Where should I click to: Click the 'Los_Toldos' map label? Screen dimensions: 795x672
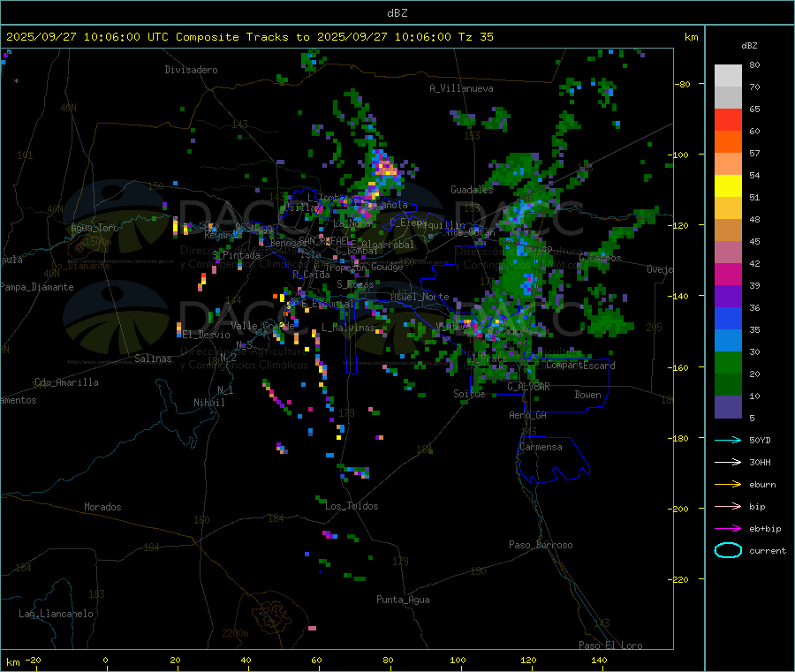tap(352, 506)
